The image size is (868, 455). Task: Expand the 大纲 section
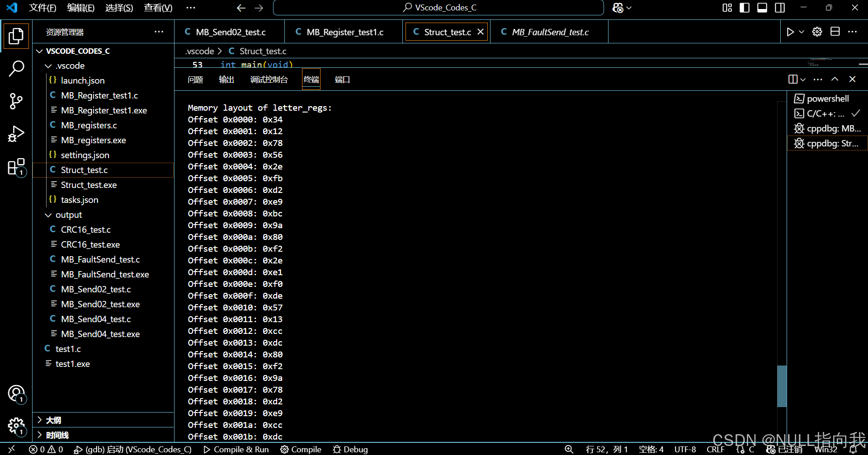coord(103,420)
